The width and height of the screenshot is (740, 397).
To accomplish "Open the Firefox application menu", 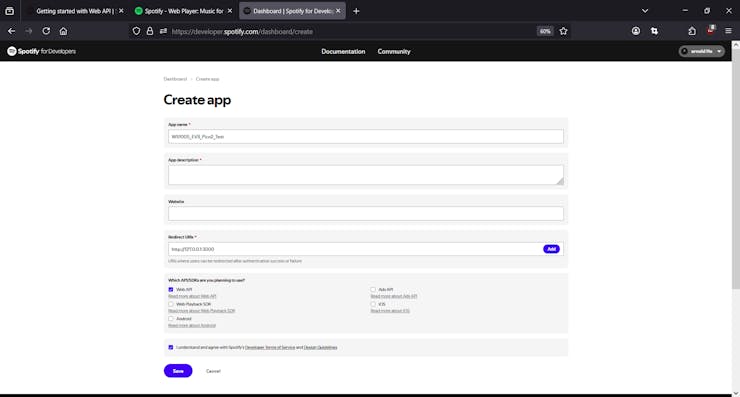I will (728, 31).
